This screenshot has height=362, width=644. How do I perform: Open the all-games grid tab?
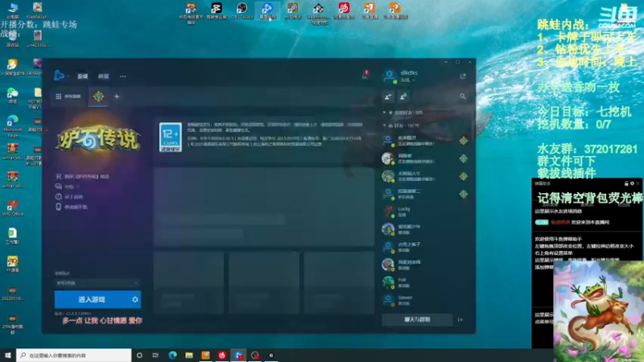68,97
